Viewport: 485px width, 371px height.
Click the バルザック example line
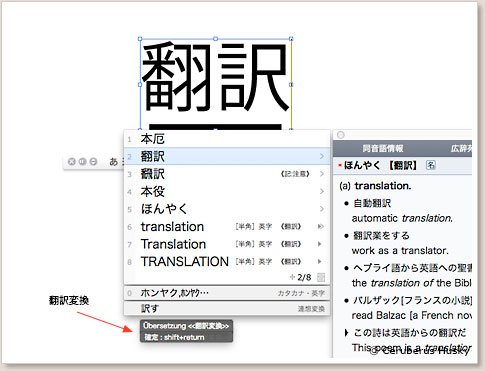tap(412, 300)
